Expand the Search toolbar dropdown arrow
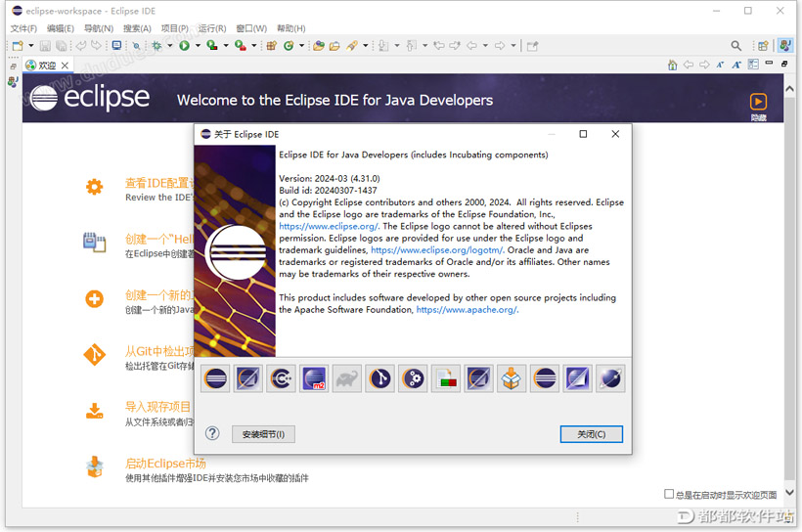The image size is (802, 532). [365, 46]
